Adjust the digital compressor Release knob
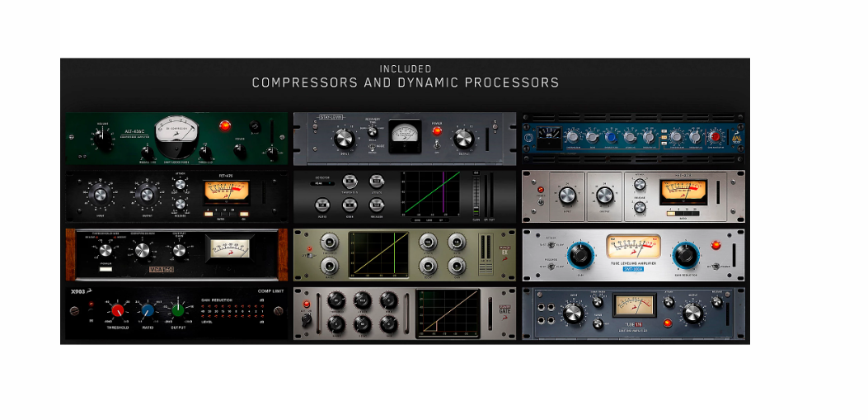The image size is (868, 420). (x=377, y=205)
